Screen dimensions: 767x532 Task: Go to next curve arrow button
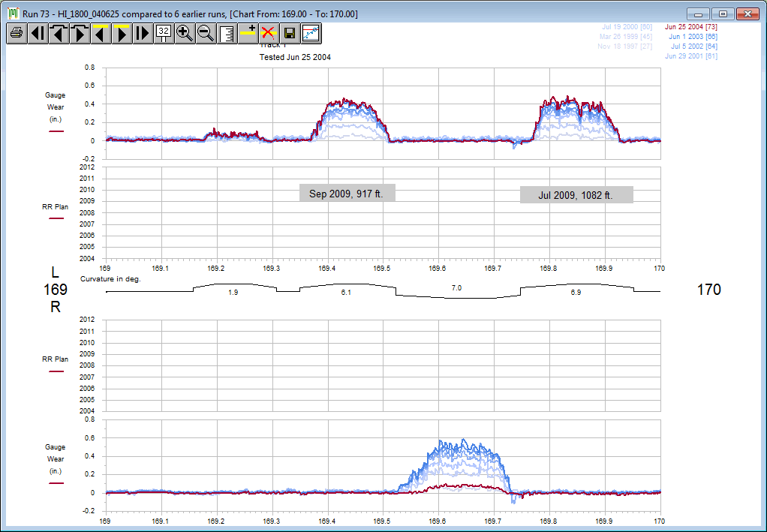[80, 33]
